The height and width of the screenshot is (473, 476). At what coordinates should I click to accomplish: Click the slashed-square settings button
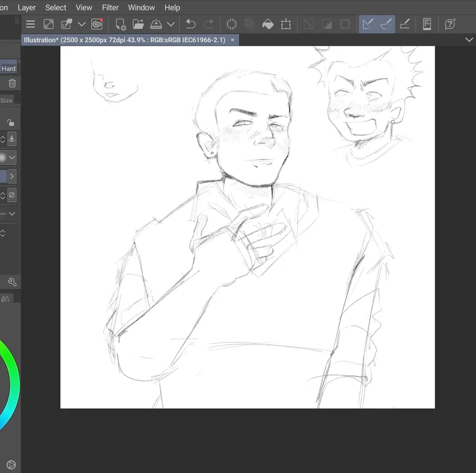click(12, 195)
